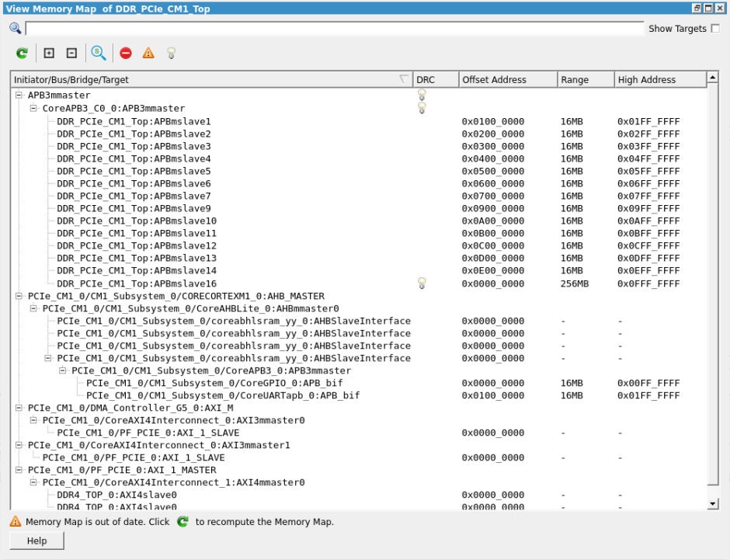Image resolution: width=730 pixels, height=560 pixels.
Task: Click the red error filter icon
Action: pos(124,53)
